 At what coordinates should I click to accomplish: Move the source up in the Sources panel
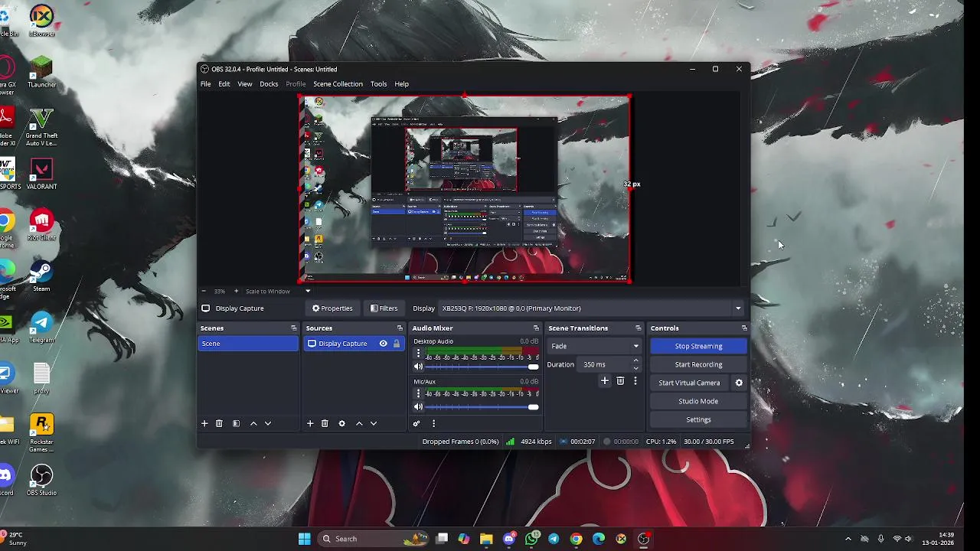359,423
